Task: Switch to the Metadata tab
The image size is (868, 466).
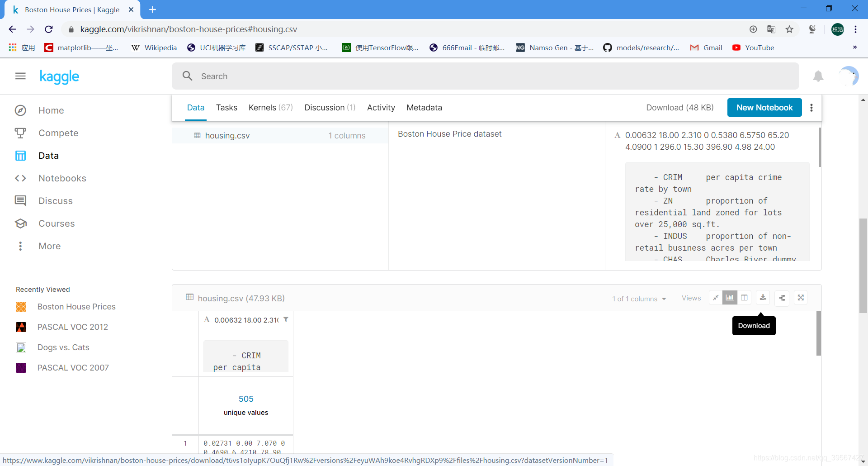Action: 424,108
